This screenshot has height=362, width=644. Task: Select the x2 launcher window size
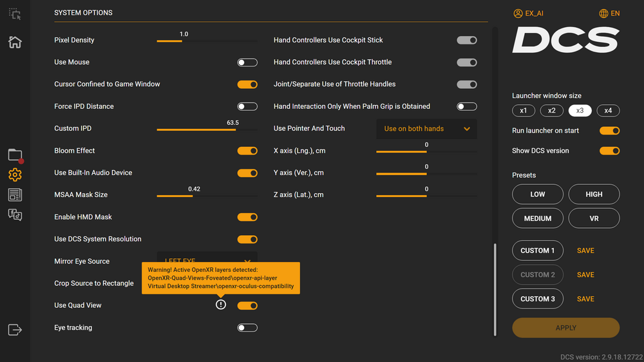pos(552,111)
